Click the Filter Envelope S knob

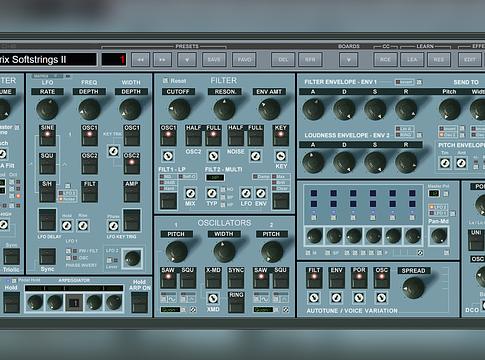coord(375,109)
